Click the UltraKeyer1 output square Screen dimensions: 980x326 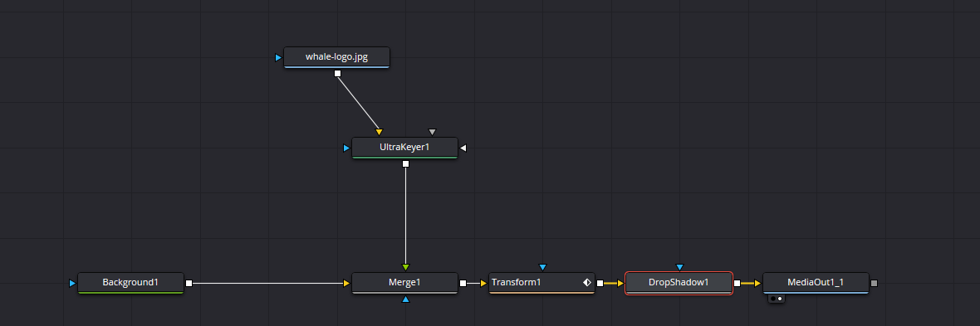(x=405, y=164)
